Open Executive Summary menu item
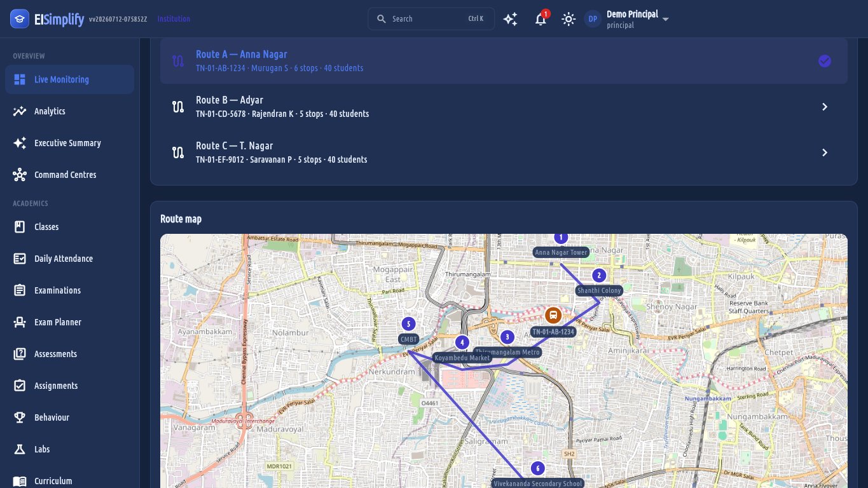This screenshot has width=868, height=488. (69, 143)
